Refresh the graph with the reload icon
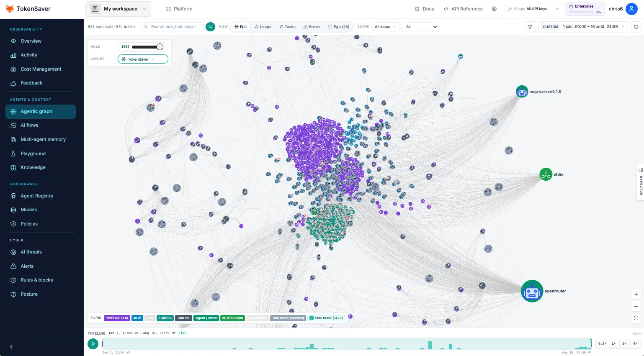Image resolution: width=644 pixels, height=356 pixels. [636, 27]
